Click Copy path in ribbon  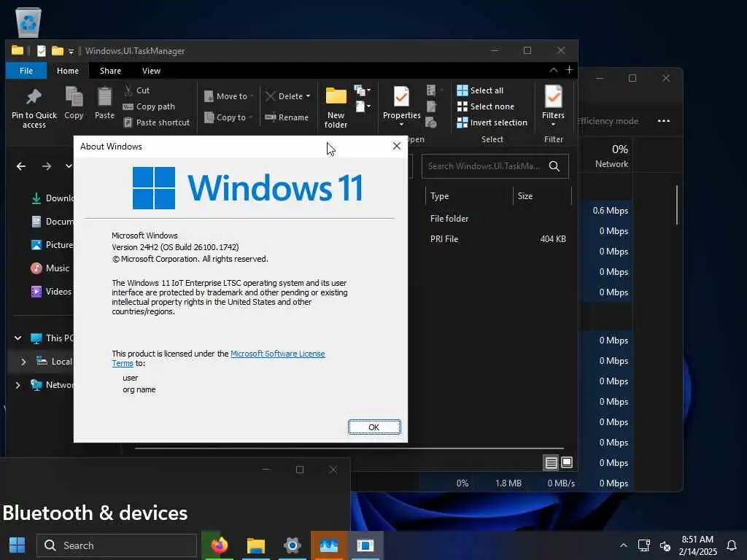tap(149, 106)
